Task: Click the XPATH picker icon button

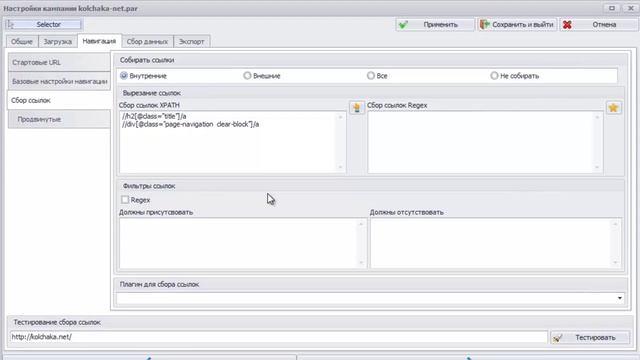Action: [357, 108]
